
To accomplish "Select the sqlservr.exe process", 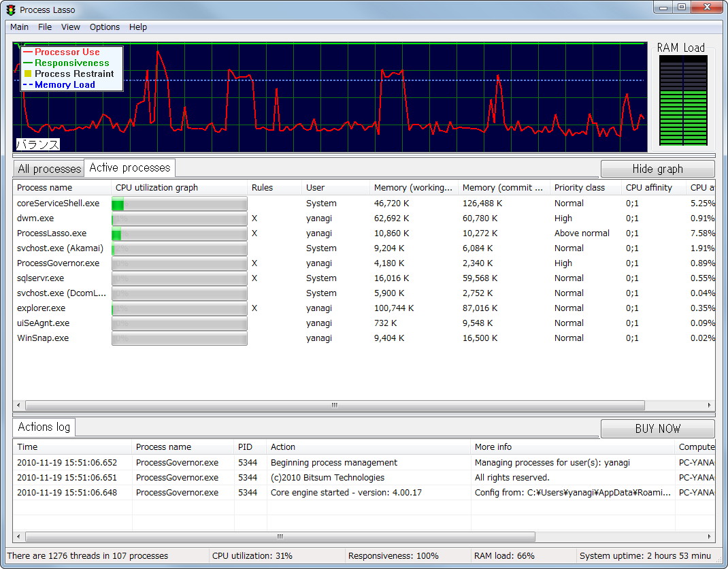I will click(x=364, y=278).
